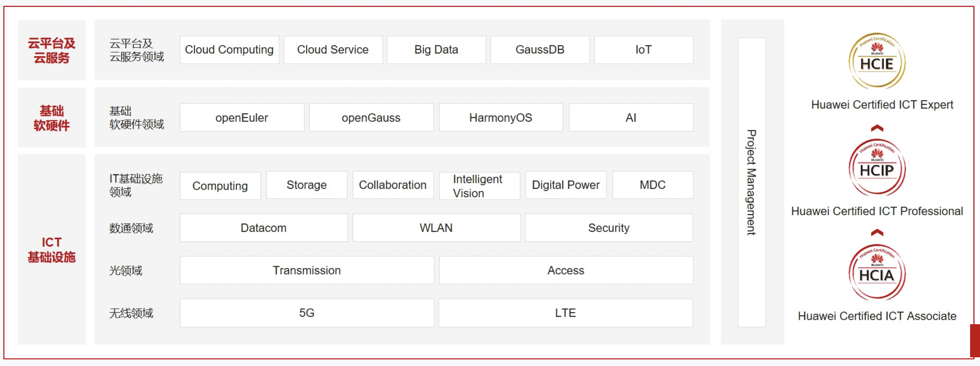Select the Storage certification box
The width and height of the screenshot is (980, 366).
coord(307,185)
